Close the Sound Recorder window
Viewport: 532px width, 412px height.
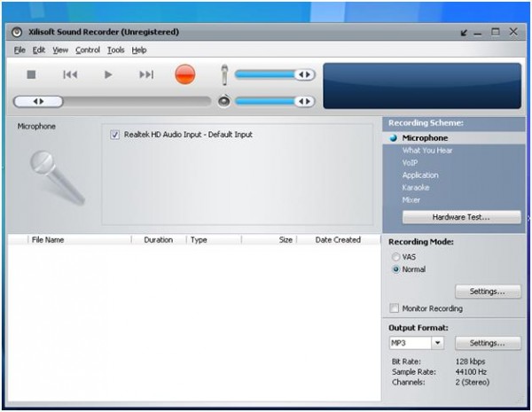pyautogui.click(x=513, y=32)
